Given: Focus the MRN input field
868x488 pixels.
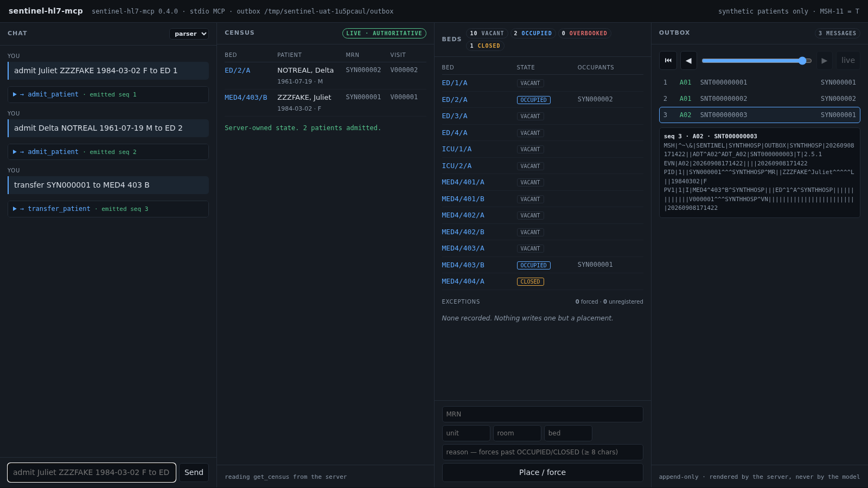Looking at the screenshot, I should pos(542,414).
